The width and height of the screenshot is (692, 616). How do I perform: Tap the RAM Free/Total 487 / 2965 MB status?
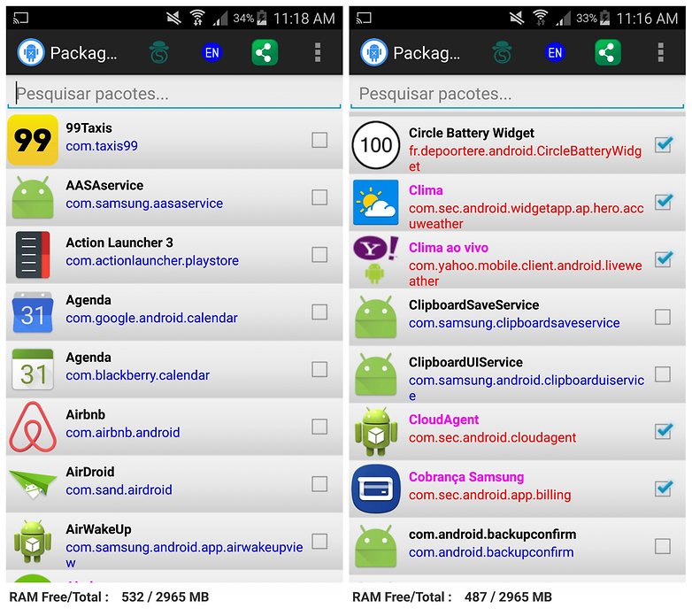click(452, 597)
